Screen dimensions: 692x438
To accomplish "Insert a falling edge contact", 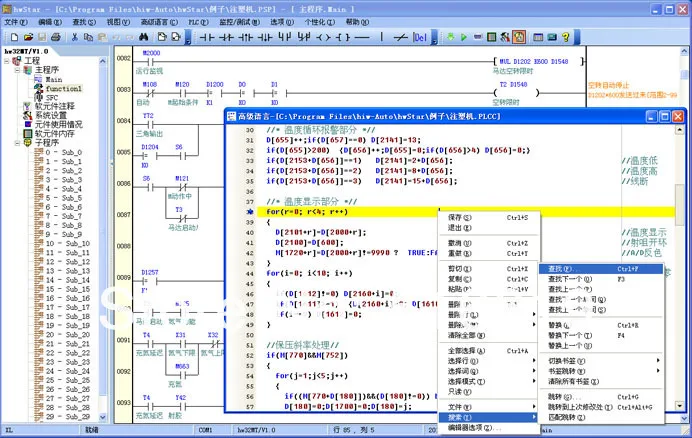I will tap(265, 38).
